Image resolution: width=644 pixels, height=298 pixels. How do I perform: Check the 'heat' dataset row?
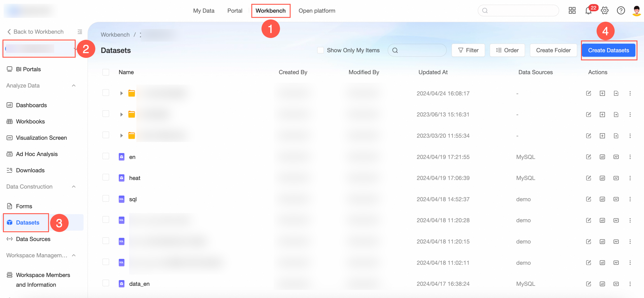pyautogui.click(x=106, y=177)
